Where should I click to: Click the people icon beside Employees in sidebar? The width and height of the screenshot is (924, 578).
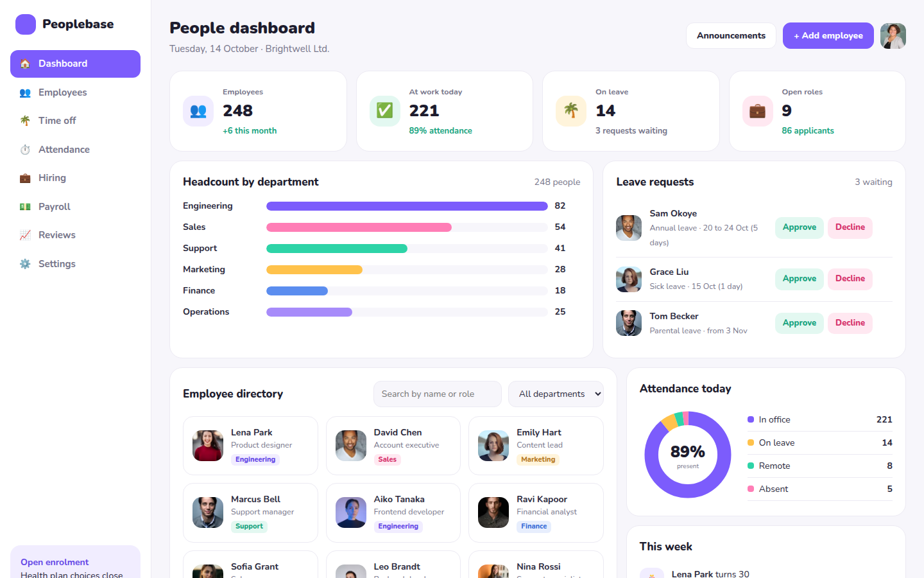point(25,92)
